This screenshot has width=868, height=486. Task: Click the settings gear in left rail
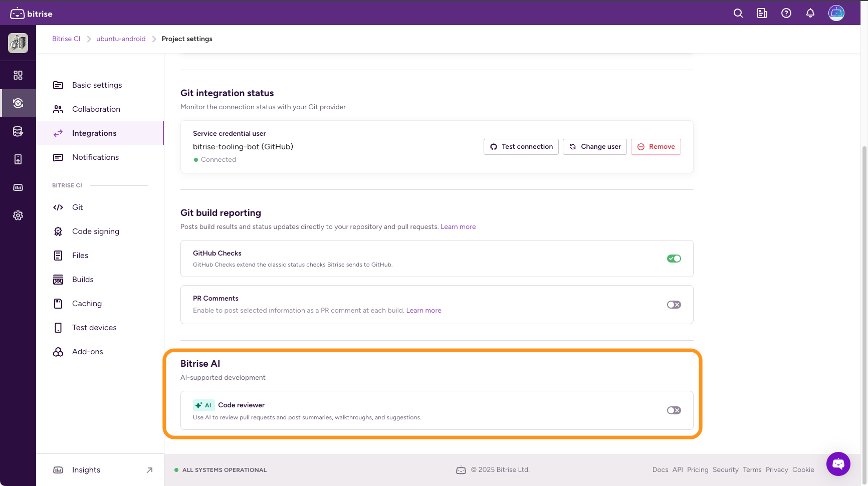18,215
